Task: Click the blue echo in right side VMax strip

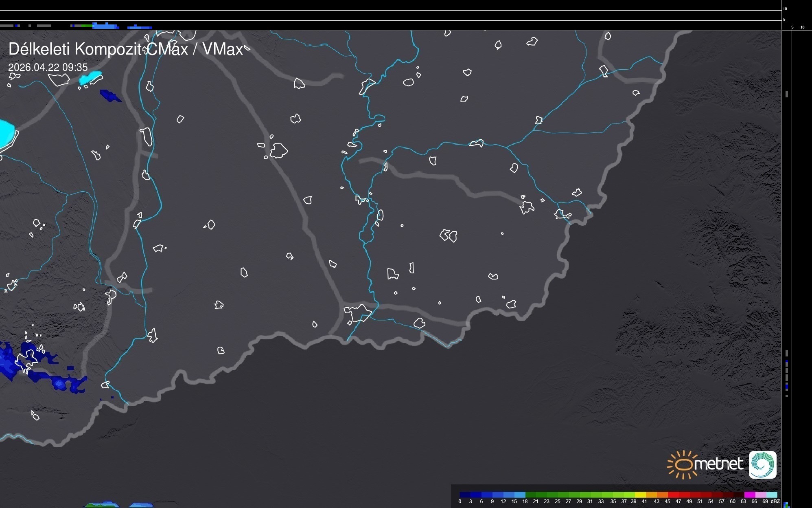Action: point(787,386)
